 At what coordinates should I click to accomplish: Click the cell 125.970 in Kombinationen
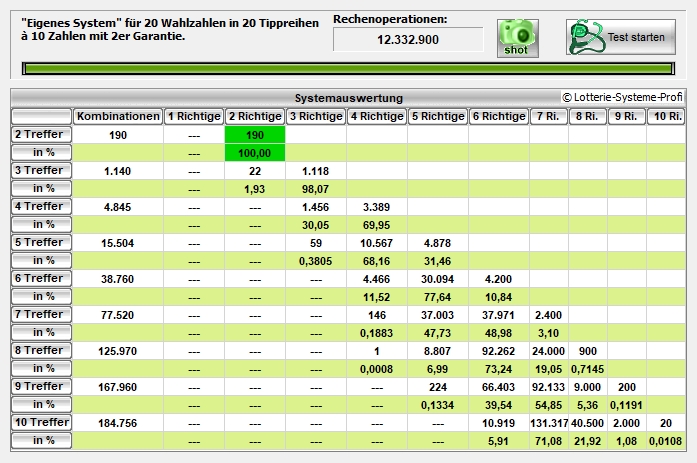click(117, 351)
